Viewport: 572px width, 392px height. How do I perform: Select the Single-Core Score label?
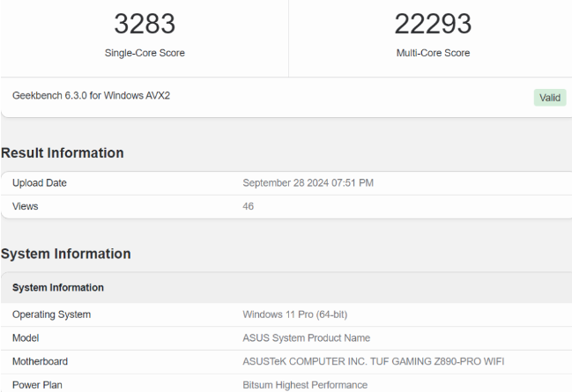click(x=145, y=53)
